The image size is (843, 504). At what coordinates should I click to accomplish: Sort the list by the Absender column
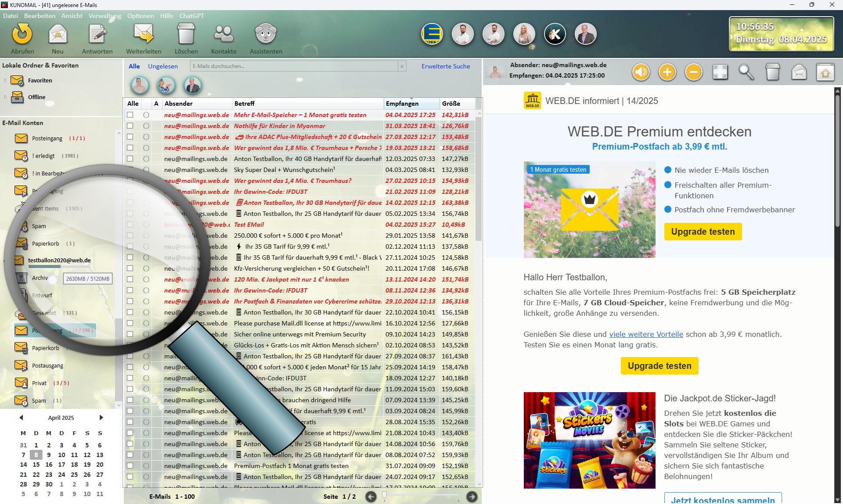[x=197, y=104]
